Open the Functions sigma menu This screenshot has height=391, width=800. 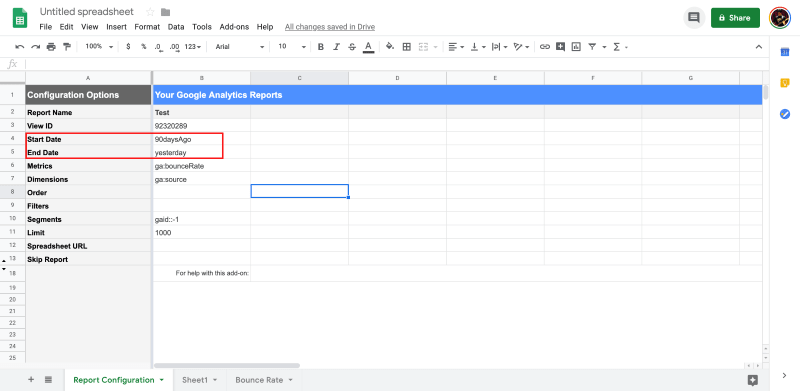click(x=616, y=47)
